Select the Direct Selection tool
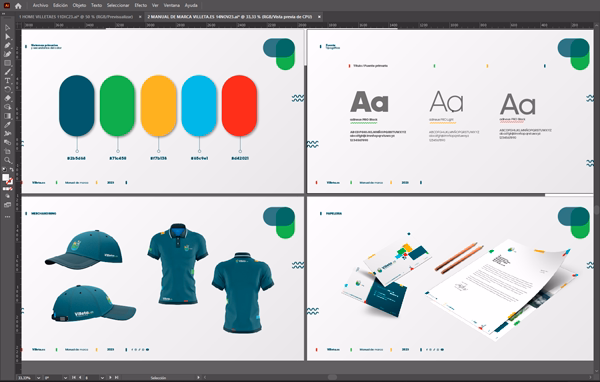Screen dimensions: 600x382 [x=8, y=37]
